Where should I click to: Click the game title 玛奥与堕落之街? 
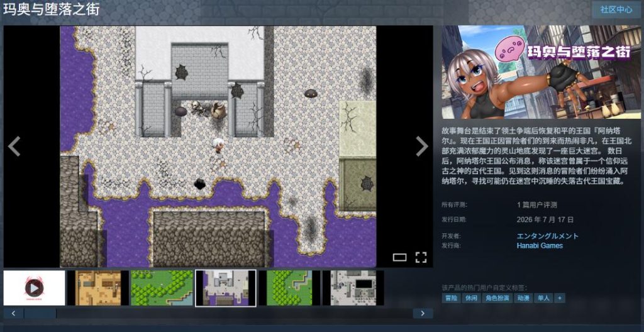click(x=52, y=10)
